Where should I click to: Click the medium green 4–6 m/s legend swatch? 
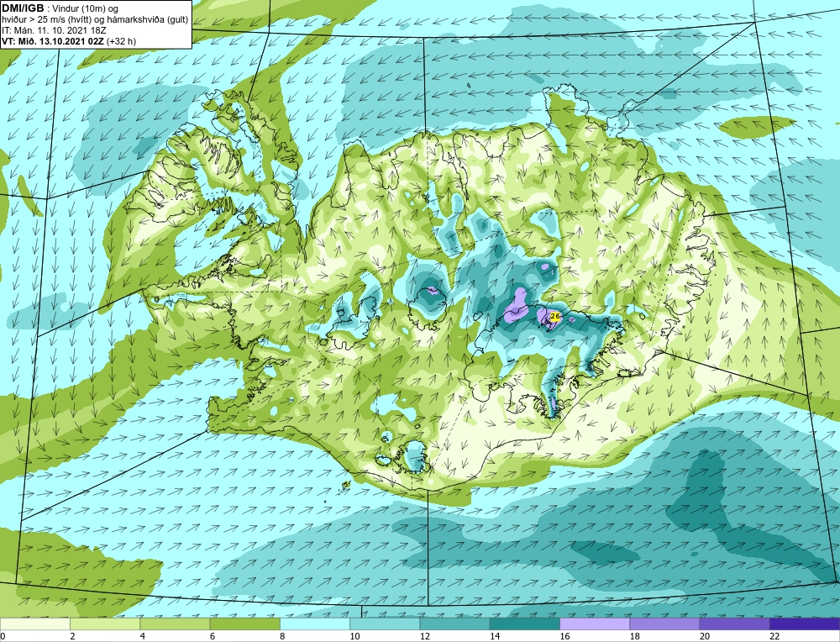tap(175, 624)
